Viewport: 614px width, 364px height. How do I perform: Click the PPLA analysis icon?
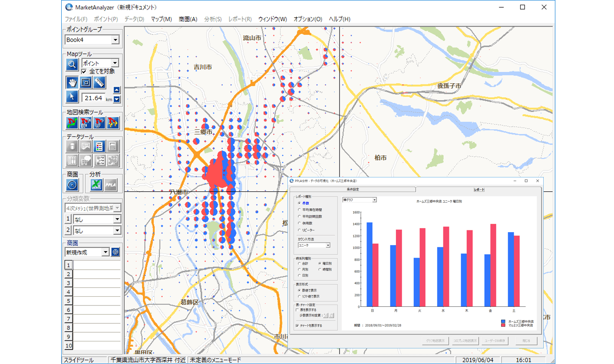pyautogui.click(x=110, y=185)
